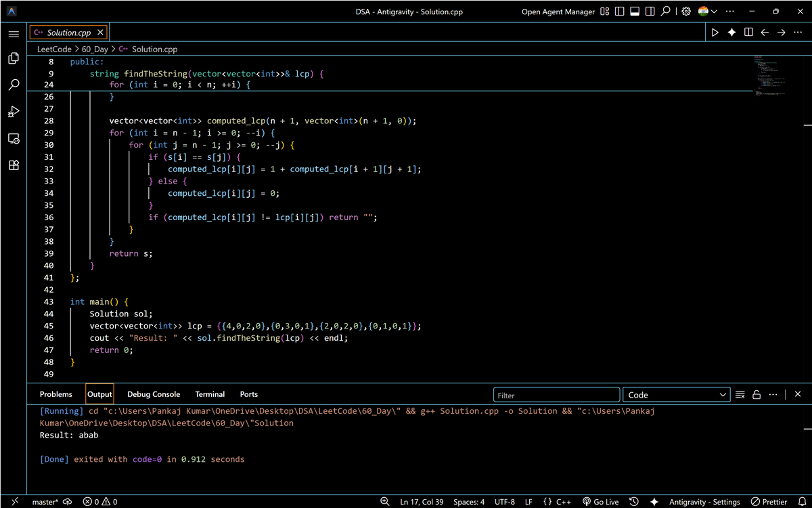Navigate forward with the right arrow
This screenshot has height=508, width=812.
click(x=781, y=33)
